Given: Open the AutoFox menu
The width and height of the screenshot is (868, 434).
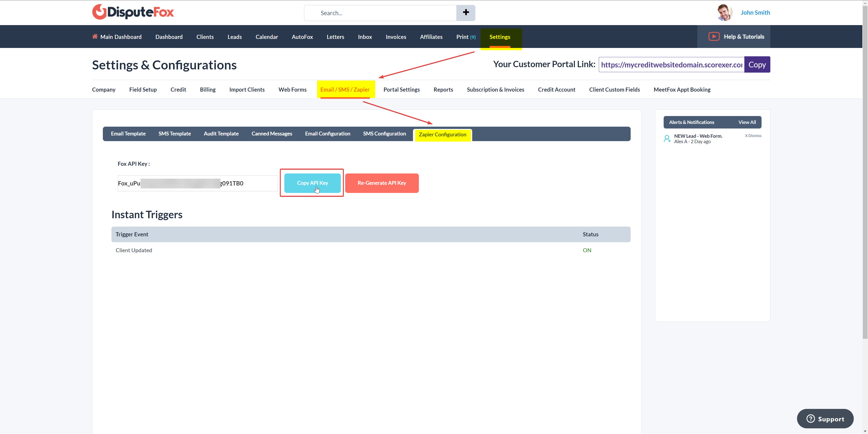Looking at the screenshot, I should [302, 37].
